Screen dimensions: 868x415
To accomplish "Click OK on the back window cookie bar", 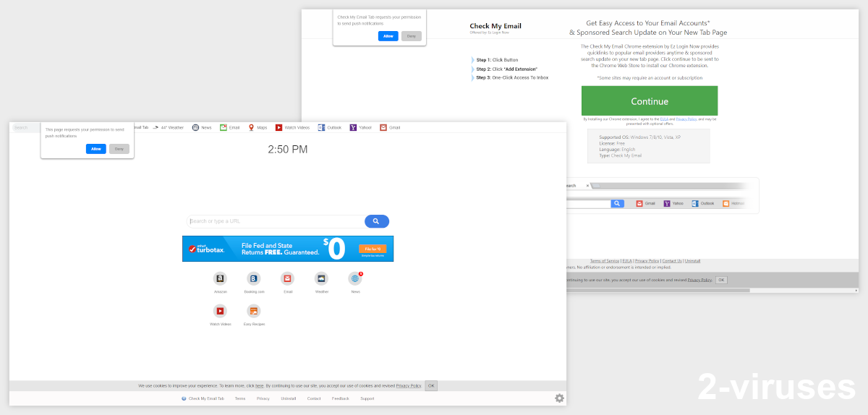I will click(722, 280).
